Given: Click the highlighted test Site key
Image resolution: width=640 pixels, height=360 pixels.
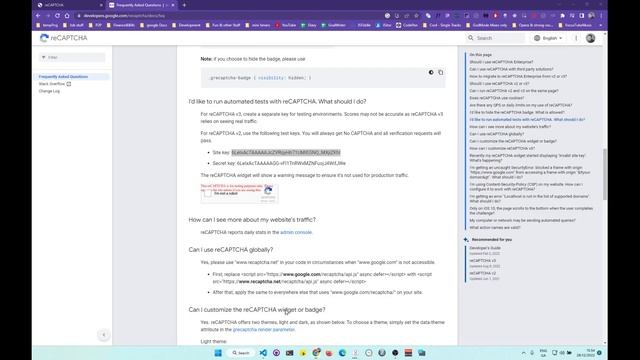Looking at the screenshot, I should coord(286,152).
